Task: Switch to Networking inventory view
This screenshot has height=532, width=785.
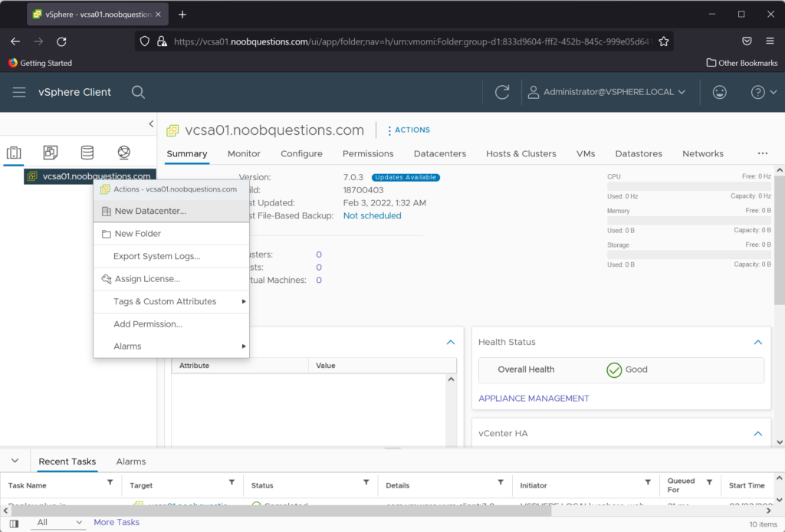Action: pyautogui.click(x=123, y=153)
